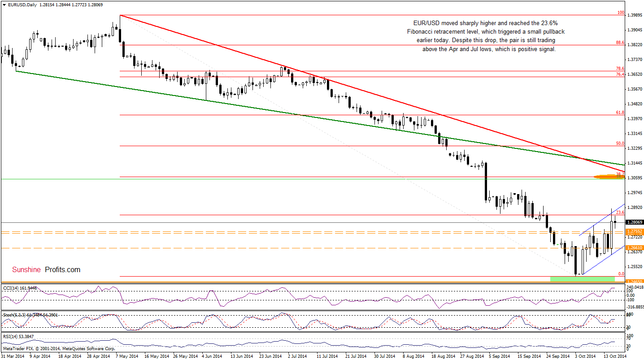Click the orange ellipse at the 38.2 level
The image size is (644, 360).
pyautogui.click(x=609, y=177)
